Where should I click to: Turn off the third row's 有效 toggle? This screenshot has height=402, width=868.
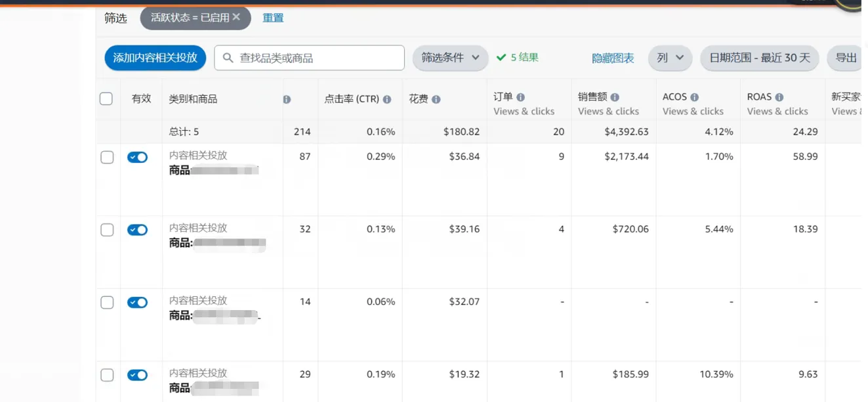(x=138, y=302)
